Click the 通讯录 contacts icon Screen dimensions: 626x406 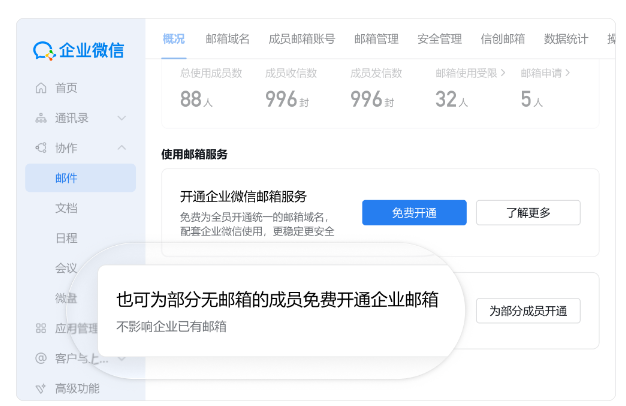click(x=41, y=118)
